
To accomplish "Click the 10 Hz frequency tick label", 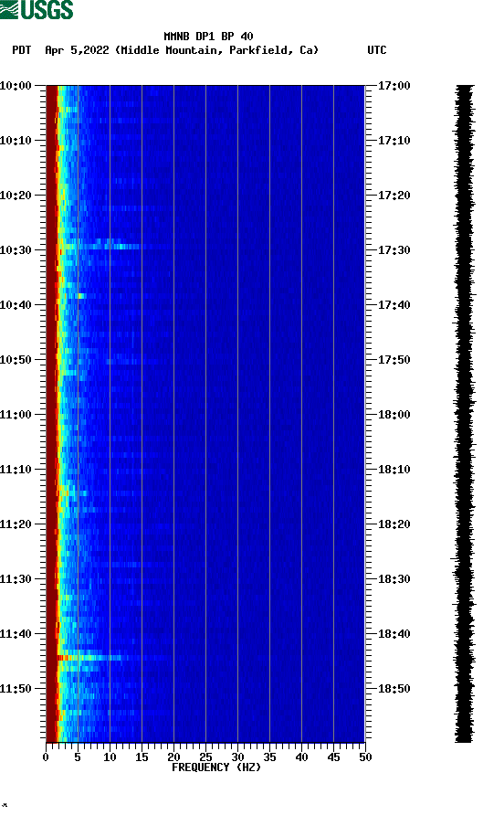I will click(x=110, y=757).
